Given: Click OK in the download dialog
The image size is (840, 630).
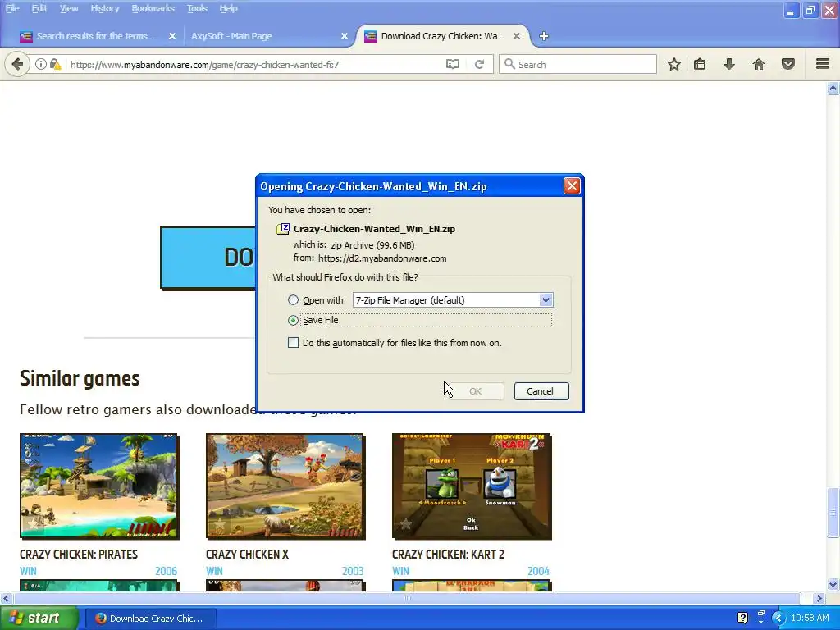Looking at the screenshot, I should click(475, 391).
